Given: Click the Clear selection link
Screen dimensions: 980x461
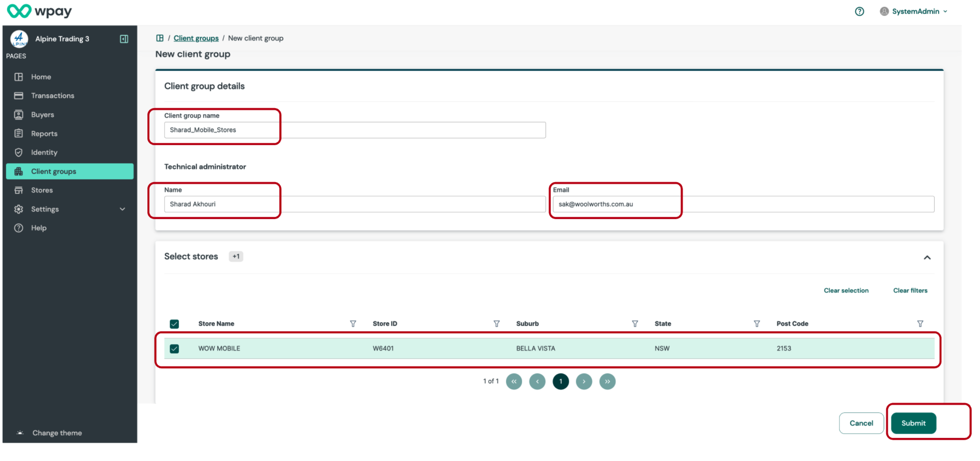Looking at the screenshot, I should pyautogui.click(x=846, y=291).
